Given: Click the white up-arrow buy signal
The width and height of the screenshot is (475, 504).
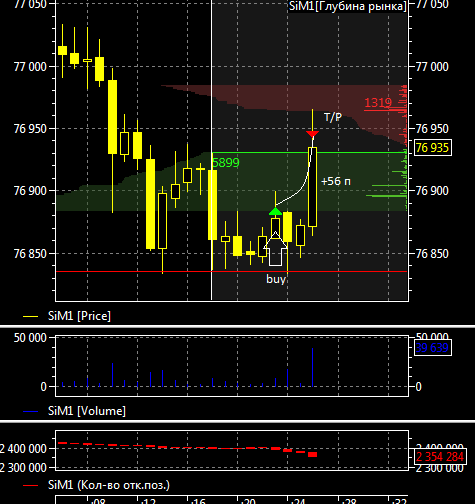Looking at the screenshot, I should coord(275,249).
